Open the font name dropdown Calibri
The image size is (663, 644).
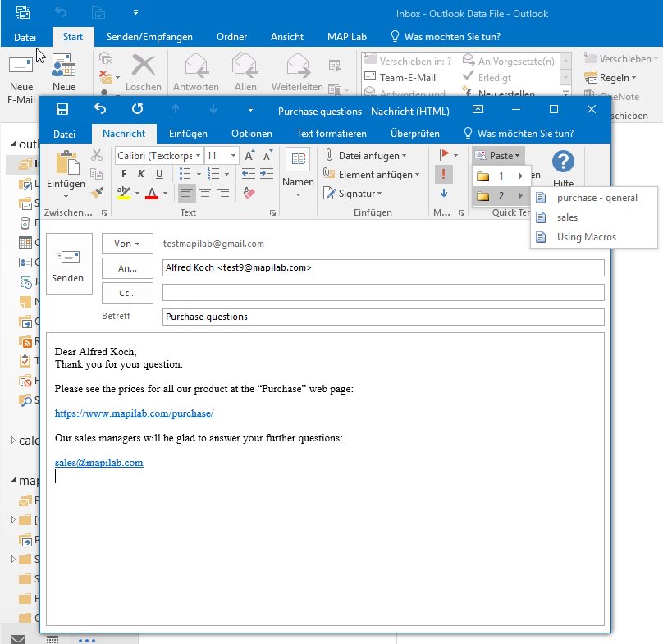pos(198,156)
